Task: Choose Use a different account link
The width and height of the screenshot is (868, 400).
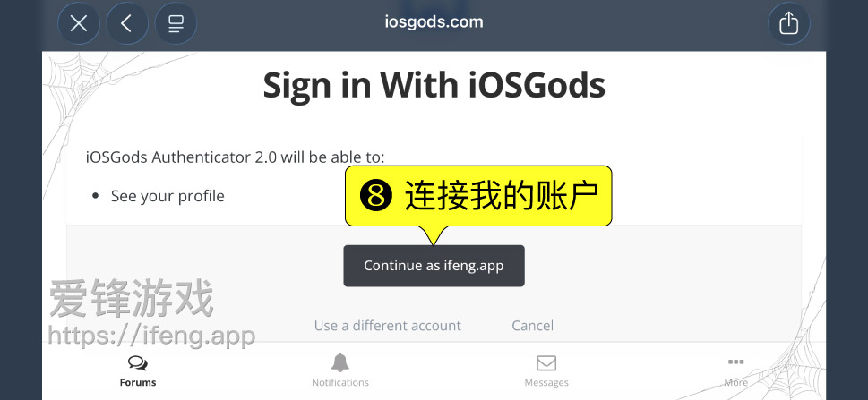Action: pos(388,326)
